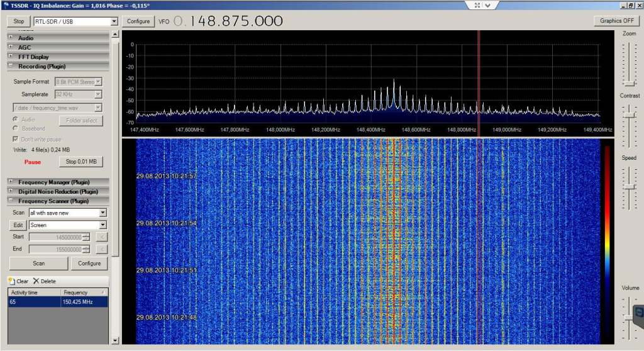This screenshot has width=644, height=351.
Task: Click the title bar dropdown chevron icon
Action: [x=487, y=5]
